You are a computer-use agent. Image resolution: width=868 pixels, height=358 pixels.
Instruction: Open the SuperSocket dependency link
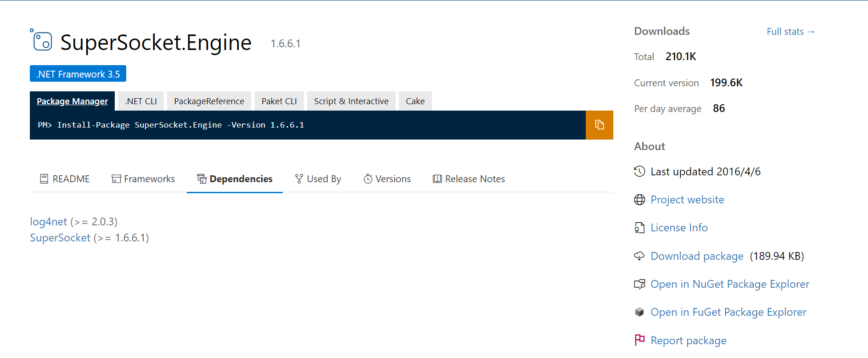60,238
